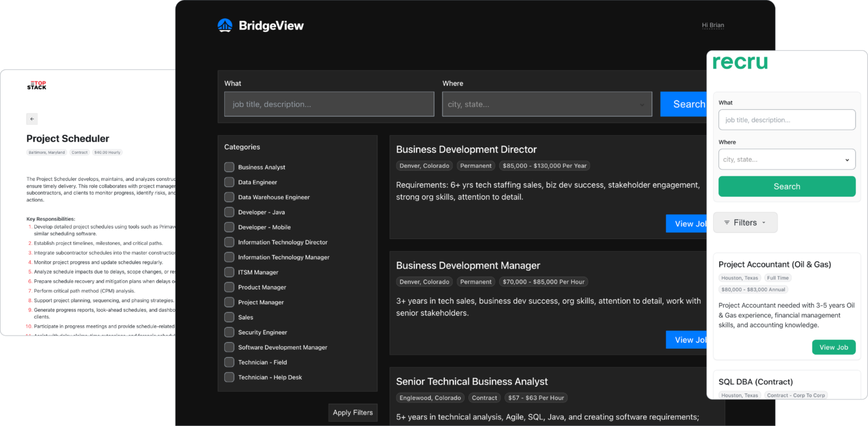This screenshot has height=426, width=868.
Task: Toggle the Security Engineer checkbox
Action: tap(229, 332)
